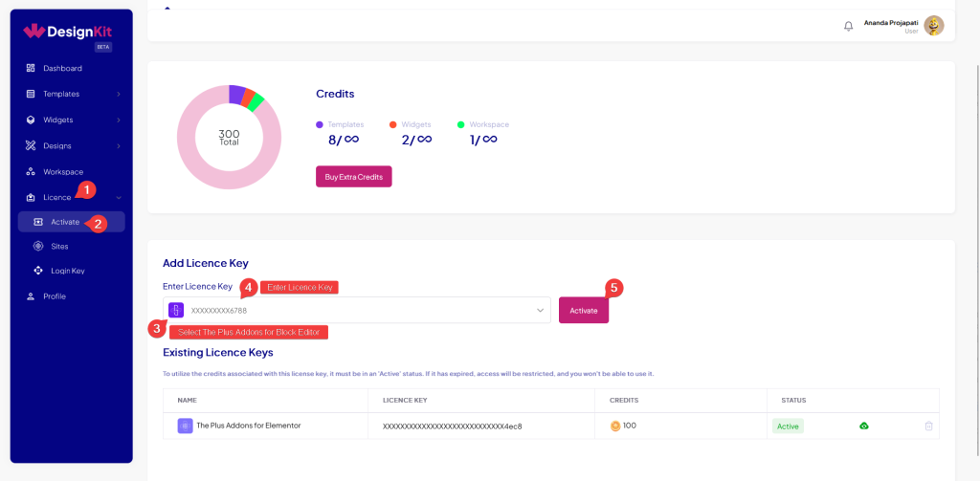The image size is (980, 481).
Task: Click the Widgets cube icon
Action: pyautogui.click(x=31, y=120)
